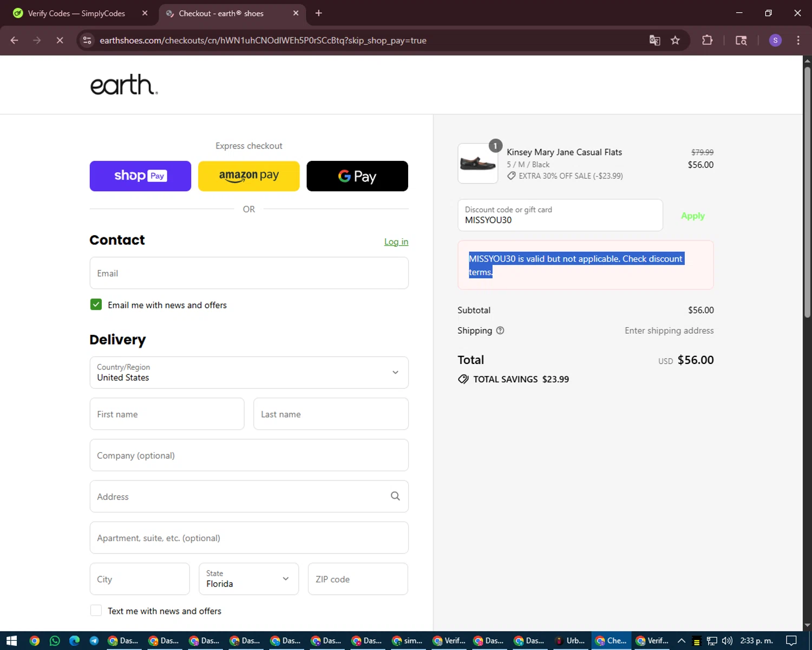The height and width of the screenshot is (650, 812).
Task: Open the sim... taskbar Chrome window
Action: click(x=408, y=641)
